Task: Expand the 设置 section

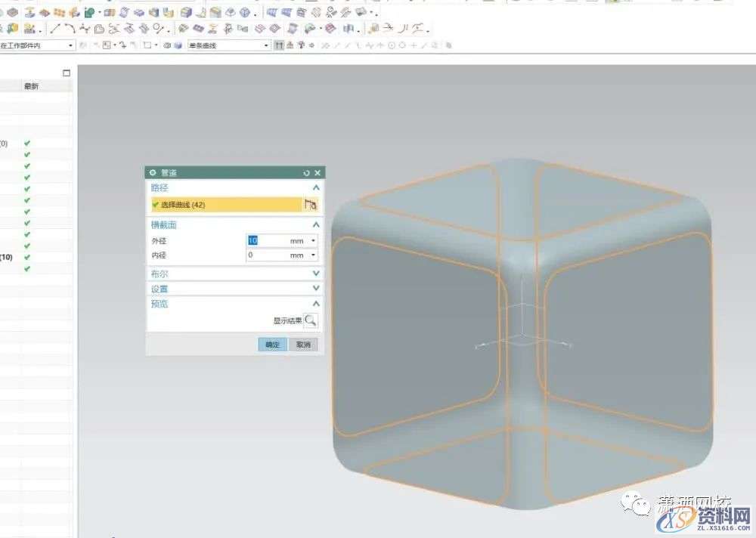Action: click(x=316, y=289)
